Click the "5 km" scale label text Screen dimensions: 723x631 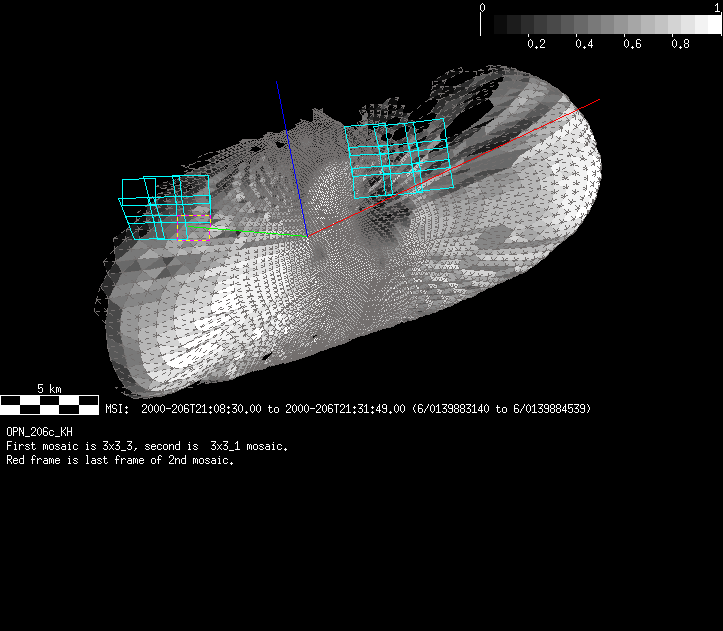pos(49,388)
